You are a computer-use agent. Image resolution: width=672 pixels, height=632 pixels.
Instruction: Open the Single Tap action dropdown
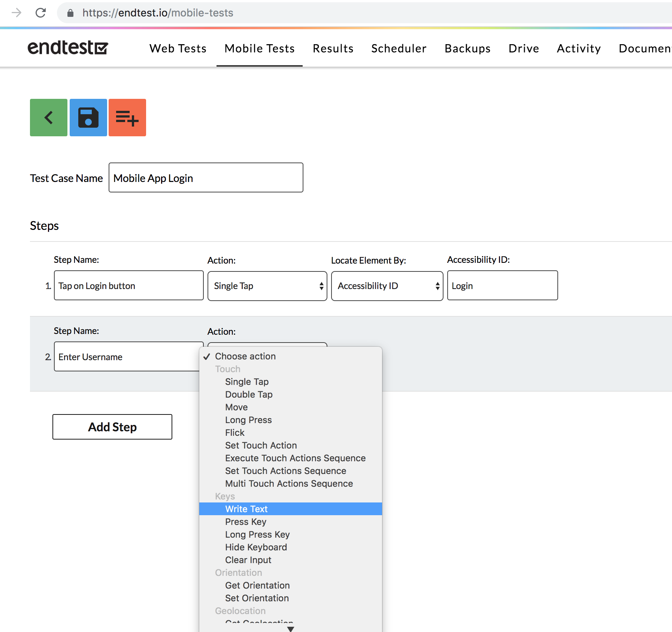click(267, 286)
